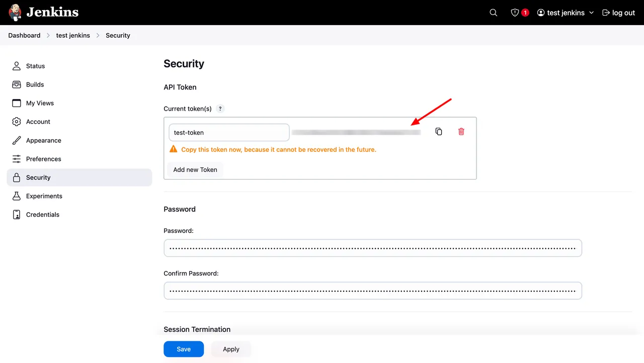Image resolution: width=644 pixels, height=363 pixels.
Task: Click the Jenkins wordmark title
Action: point(52,12)
